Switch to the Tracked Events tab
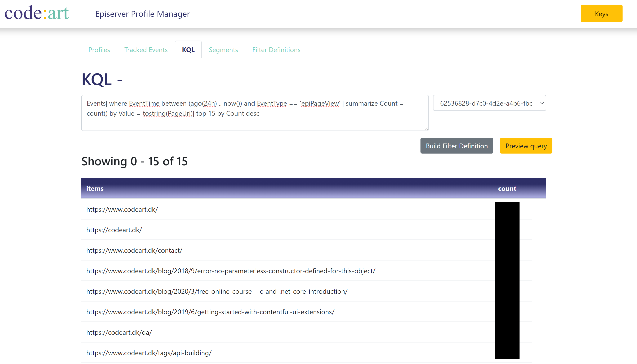 click(x=146, y=50)
